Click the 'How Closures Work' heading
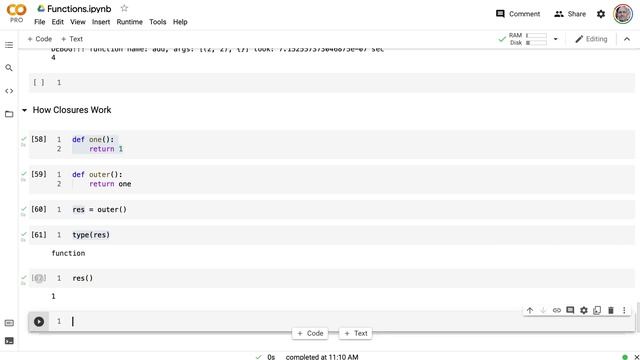 (72, 110)
